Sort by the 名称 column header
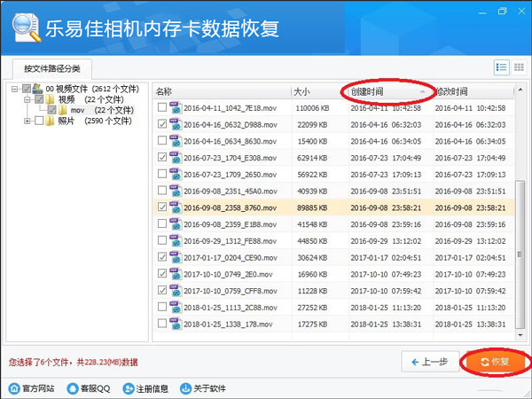 pos(223,91)
